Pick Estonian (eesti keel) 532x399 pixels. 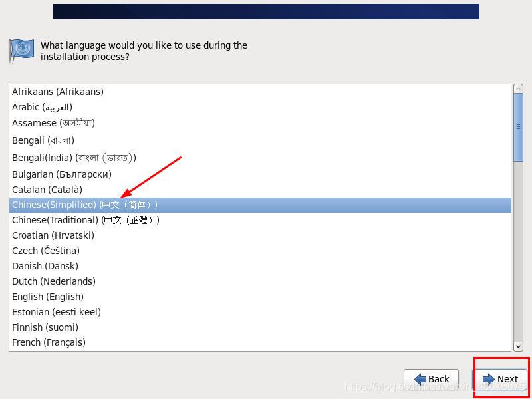coord(259,312)
